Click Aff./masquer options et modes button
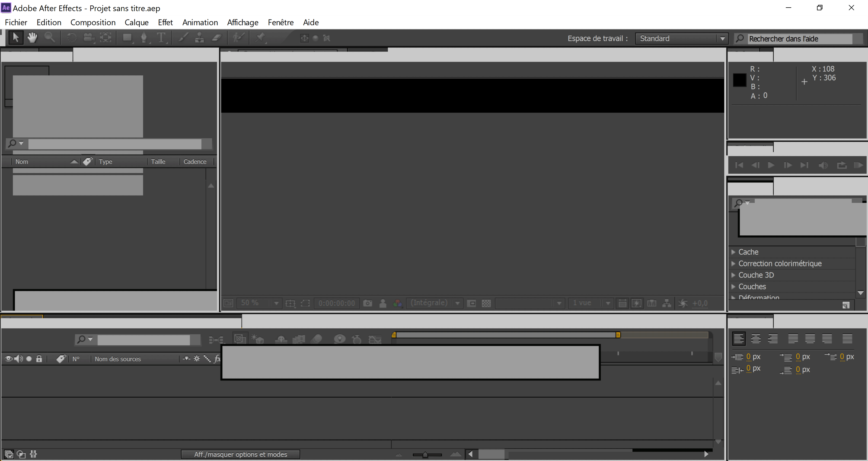This screenshot has width=868, height=461. 240,454
